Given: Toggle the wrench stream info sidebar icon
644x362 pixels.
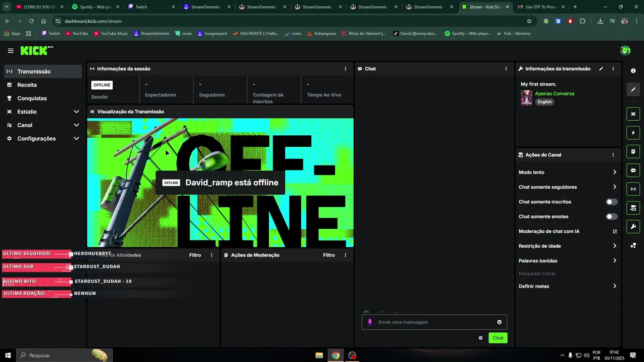Looking at the screenshot, I should tap(633, 226).
